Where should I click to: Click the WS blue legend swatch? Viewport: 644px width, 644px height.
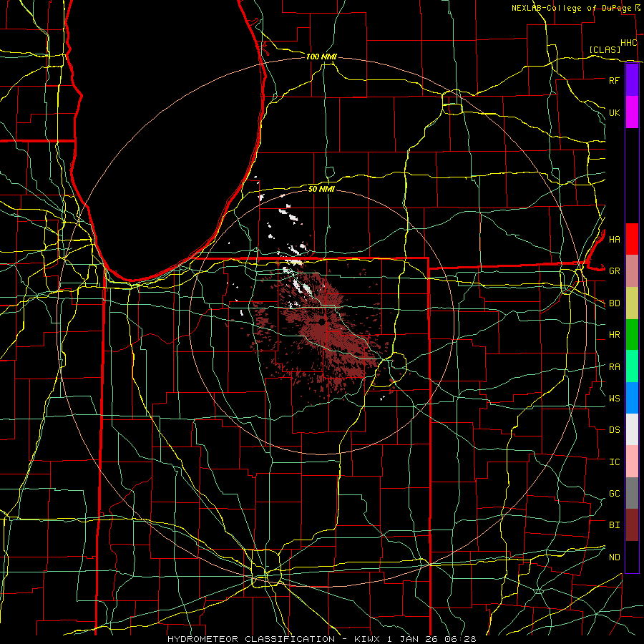click(x=632, y=398)
